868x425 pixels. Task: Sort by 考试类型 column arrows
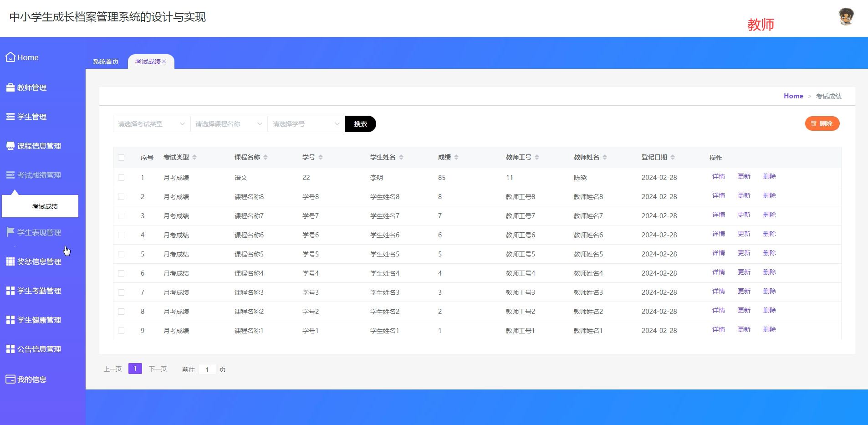coord(194,157)
